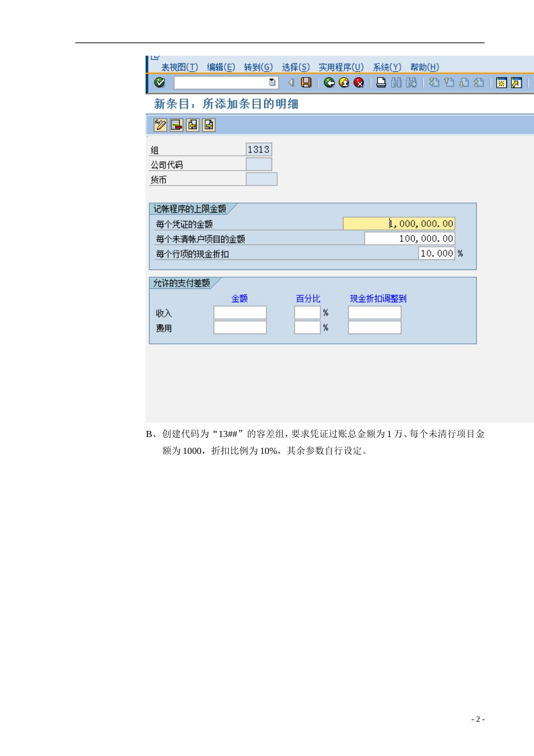
Task: Click the 每个凭证的金额 label
Action: pos(184,224)
